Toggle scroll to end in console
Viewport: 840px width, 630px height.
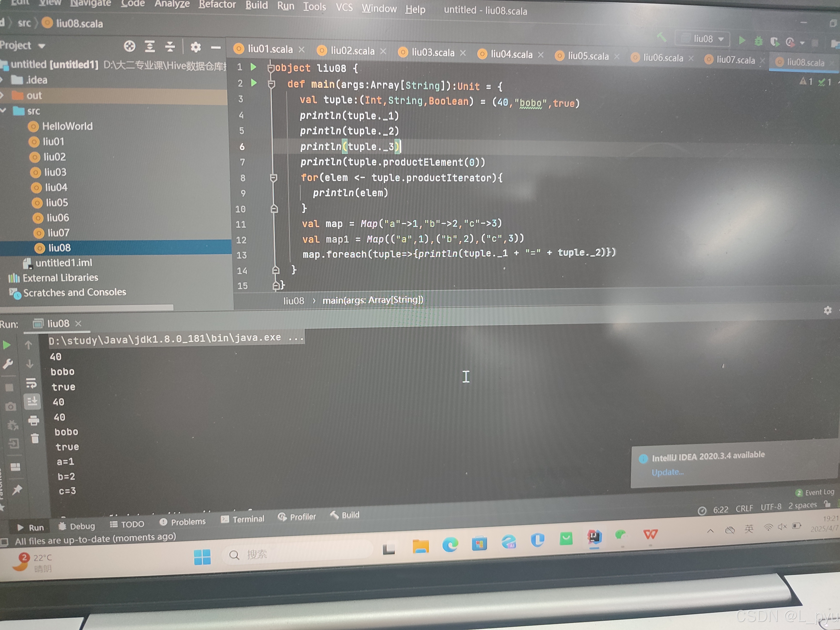[x=33, y=401]
